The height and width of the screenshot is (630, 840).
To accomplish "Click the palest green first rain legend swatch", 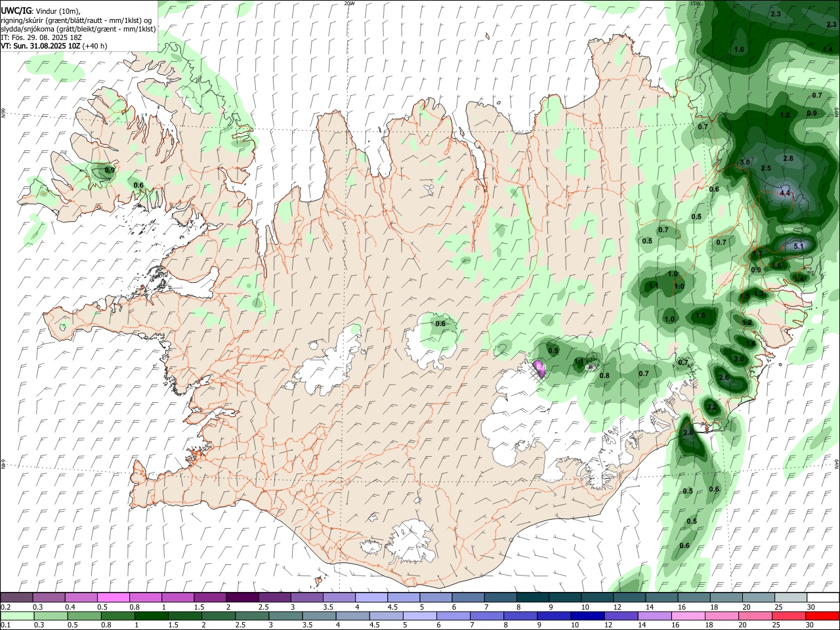I will tap(18, 616).
